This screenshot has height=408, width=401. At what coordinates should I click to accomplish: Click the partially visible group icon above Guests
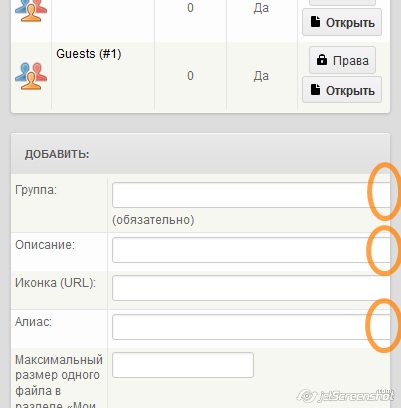31,11
